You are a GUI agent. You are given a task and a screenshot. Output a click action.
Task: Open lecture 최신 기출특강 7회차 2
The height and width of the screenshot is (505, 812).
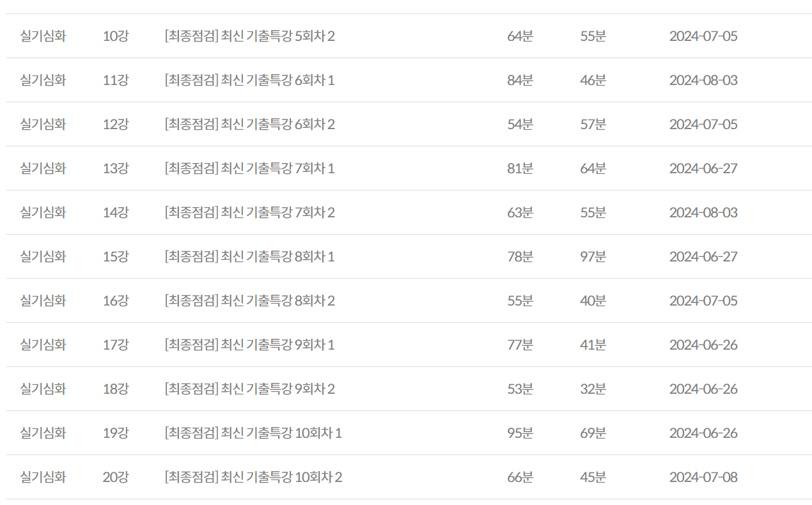tap(249, 212)
